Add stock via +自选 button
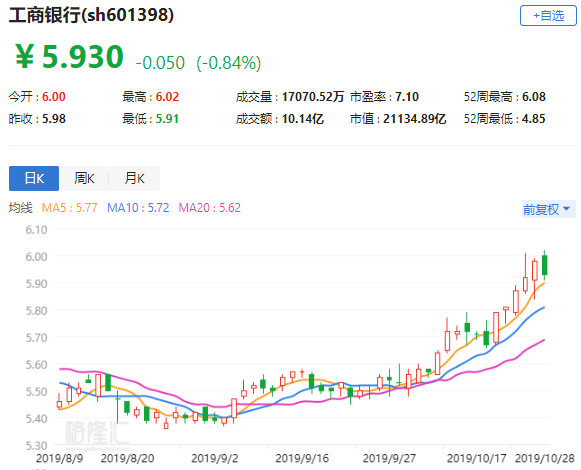 click(548, 16)
